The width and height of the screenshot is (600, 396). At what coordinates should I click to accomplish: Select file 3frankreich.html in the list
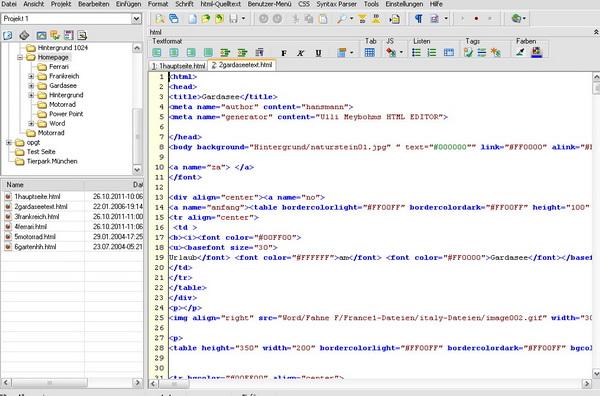[x=36, y=217]
